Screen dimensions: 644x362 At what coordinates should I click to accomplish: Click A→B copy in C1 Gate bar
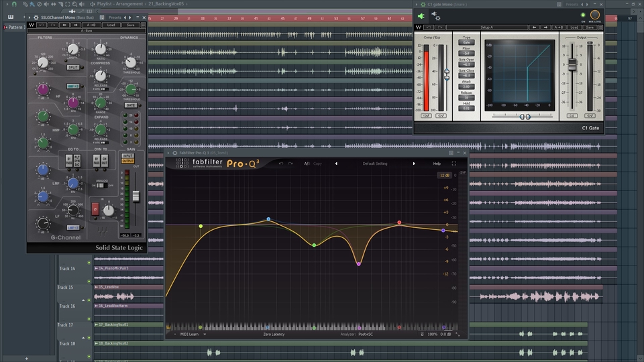[559, 27]
